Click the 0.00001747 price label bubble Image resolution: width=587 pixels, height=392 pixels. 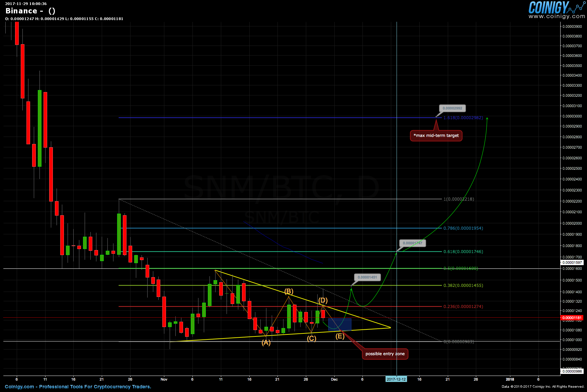click(x=412, y=243)
